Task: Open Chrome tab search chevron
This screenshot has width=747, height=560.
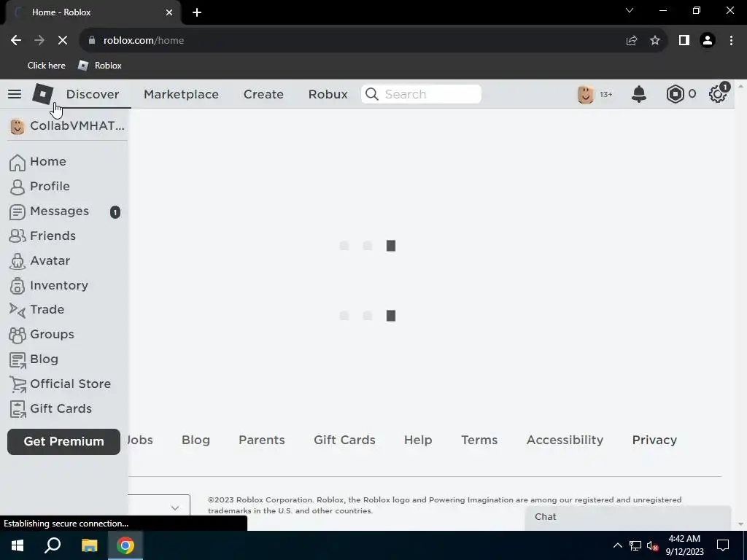Action: [630, 10]
